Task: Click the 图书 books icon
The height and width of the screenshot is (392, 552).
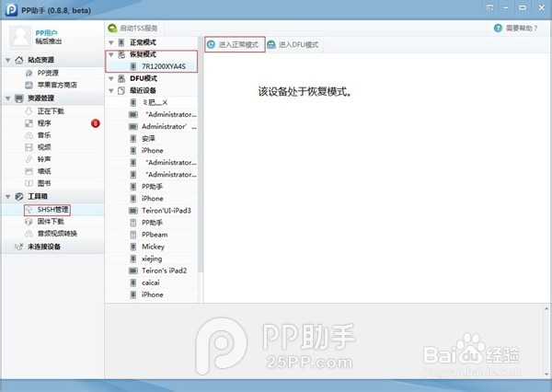Action: click(x=29, y=183)
